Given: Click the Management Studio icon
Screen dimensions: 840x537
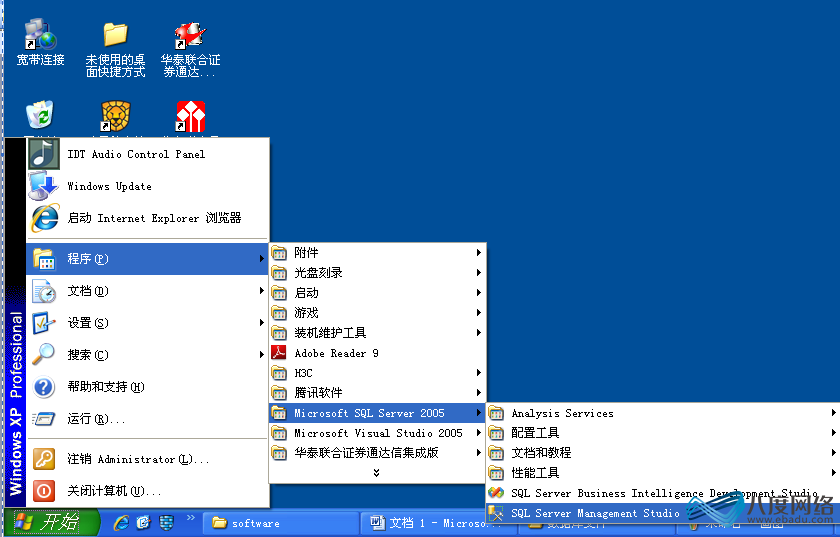Looking at the screenshot, I should tap(496, 513).
